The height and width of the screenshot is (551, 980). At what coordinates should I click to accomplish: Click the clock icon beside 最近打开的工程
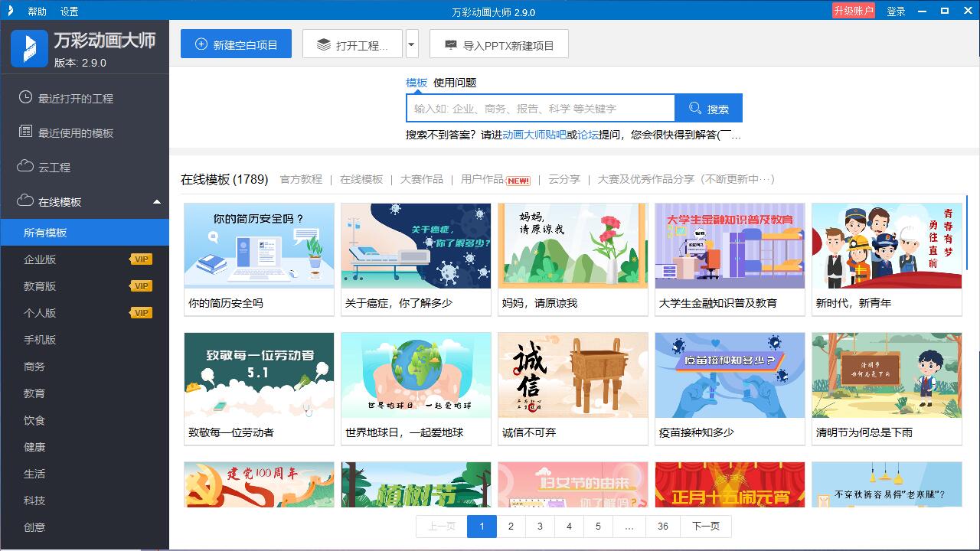click(x=25, y=98)
